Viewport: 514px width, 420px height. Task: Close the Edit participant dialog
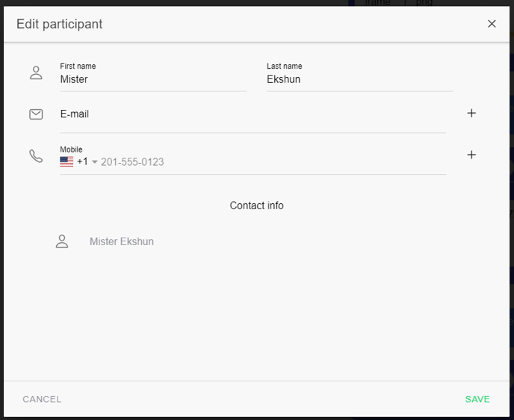pyautogui.click(x=492, y=24)
